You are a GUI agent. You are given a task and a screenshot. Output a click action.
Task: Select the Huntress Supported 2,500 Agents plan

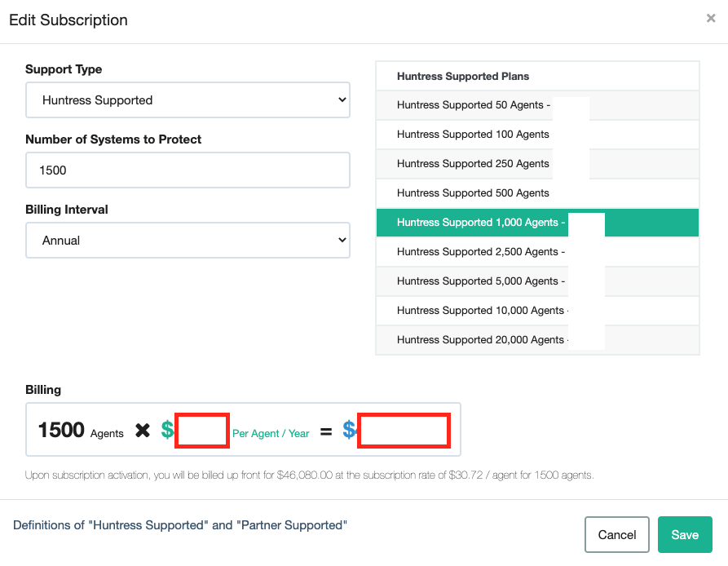(537, 252)
